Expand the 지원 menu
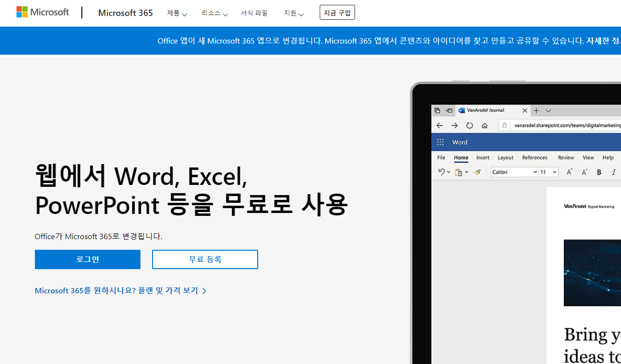 pos(294,13)
